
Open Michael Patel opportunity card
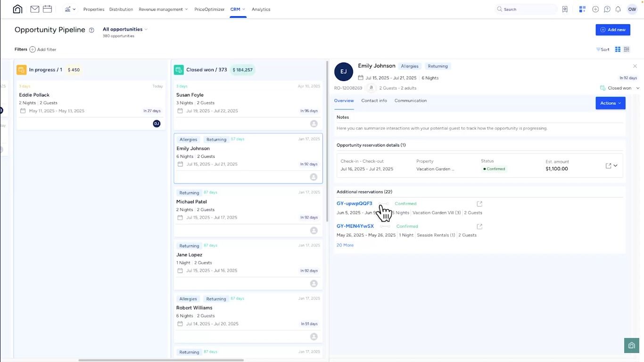click(x=248, y=212)
